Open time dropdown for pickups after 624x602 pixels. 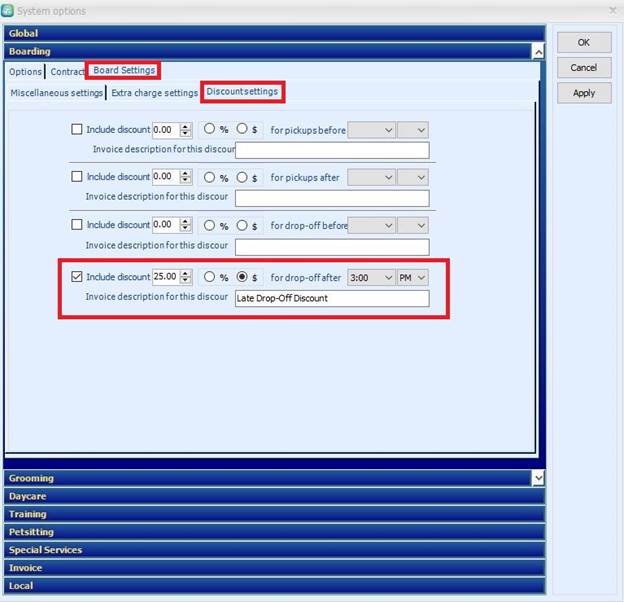tap(371, 177)
